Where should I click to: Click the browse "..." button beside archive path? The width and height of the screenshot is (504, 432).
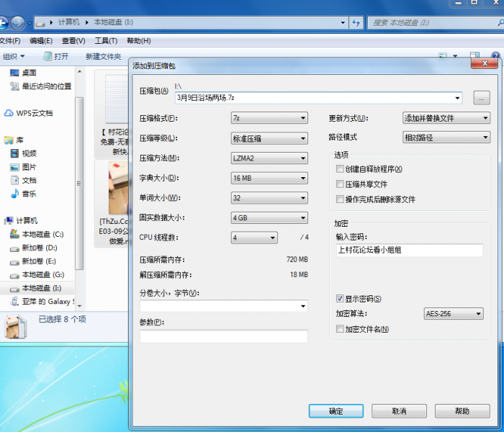(x=482, y=98)
